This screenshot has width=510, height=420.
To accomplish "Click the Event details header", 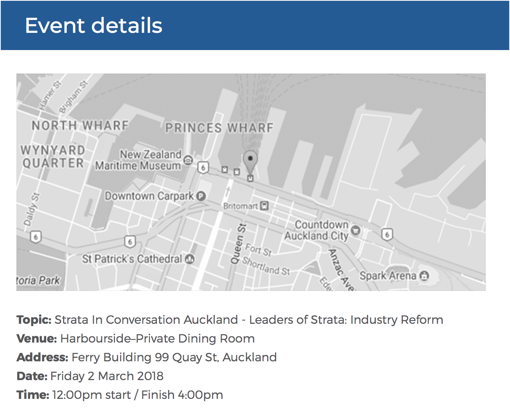I will pyautogui.click(x=93, y=26).
